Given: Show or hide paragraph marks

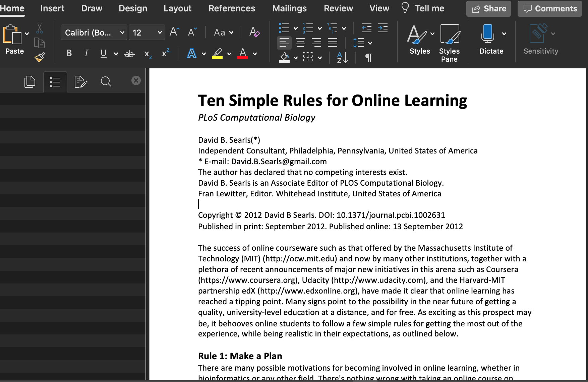Looking at the screenshot, I should point(368,58).
